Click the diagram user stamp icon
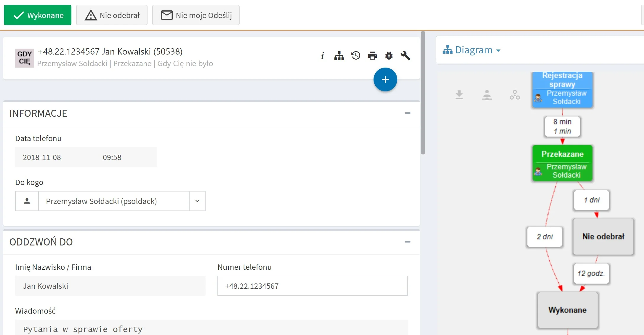Viewport: 644px width, 335px height. coord(487,95)
